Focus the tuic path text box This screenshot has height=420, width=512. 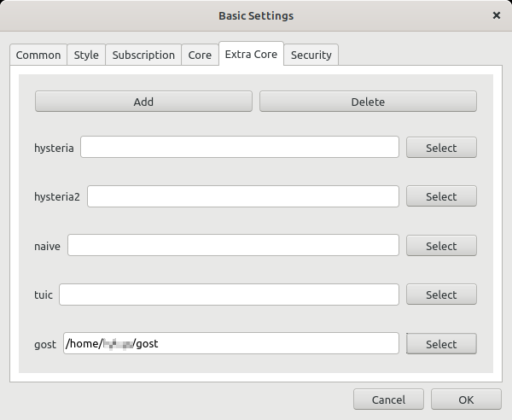coord(229,295)
